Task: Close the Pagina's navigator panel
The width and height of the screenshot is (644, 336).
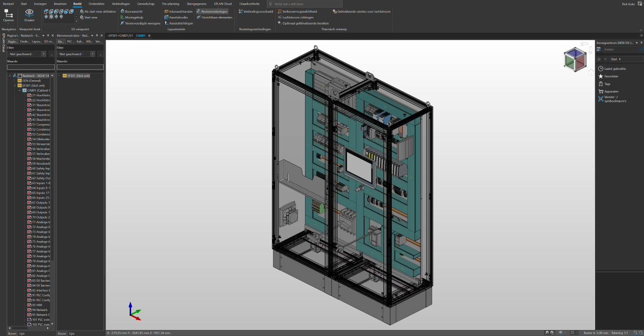Action: pos(52,35)
